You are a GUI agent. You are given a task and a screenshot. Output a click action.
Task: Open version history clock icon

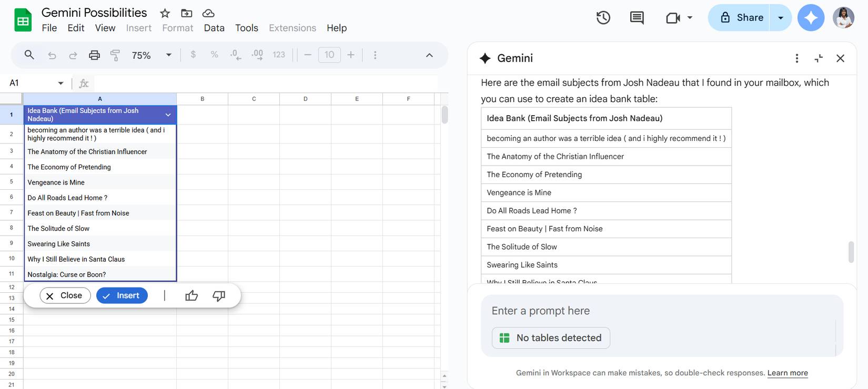pyautogui.click(x=603, y=17)
